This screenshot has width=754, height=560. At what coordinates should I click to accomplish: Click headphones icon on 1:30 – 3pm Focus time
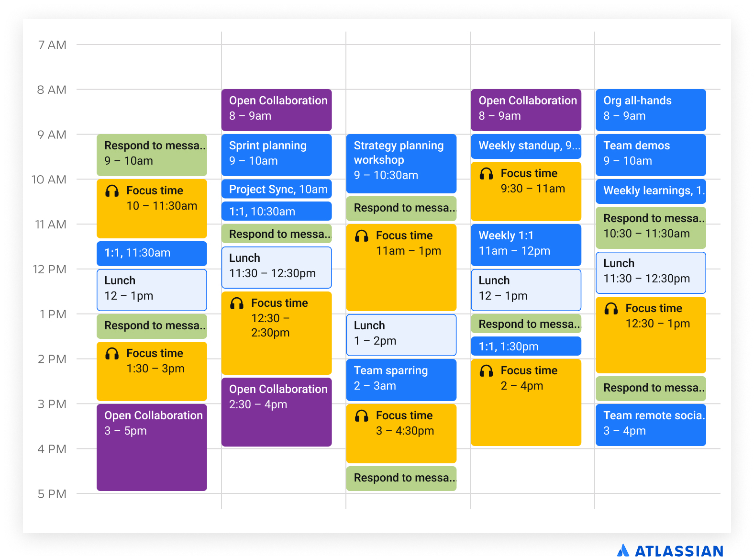[112, 354]
